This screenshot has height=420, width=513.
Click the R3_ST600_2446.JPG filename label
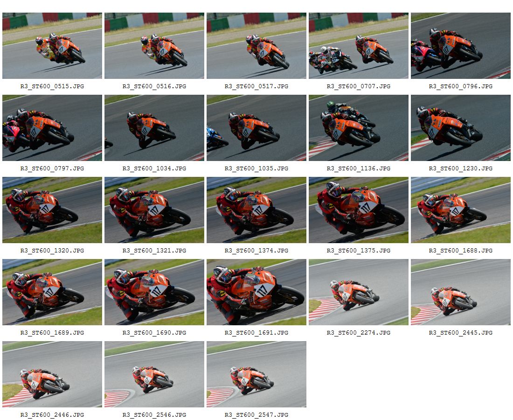pos(52,415)
